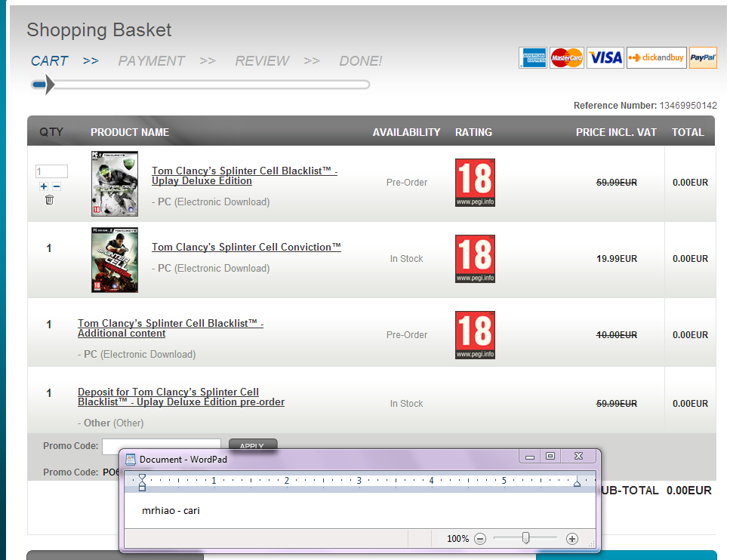Click the SUB-TOTAL 0.00EUR amount

689,491
